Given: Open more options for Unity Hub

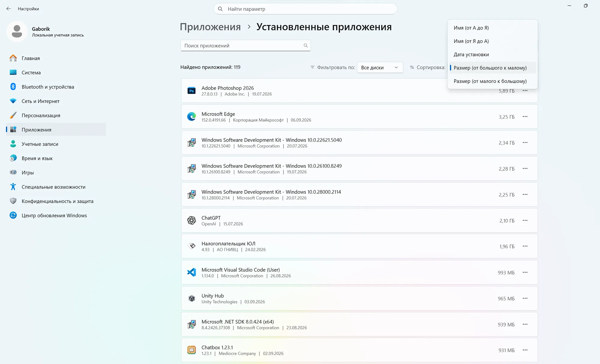Looking at the screenshot, I should [525, 298].
